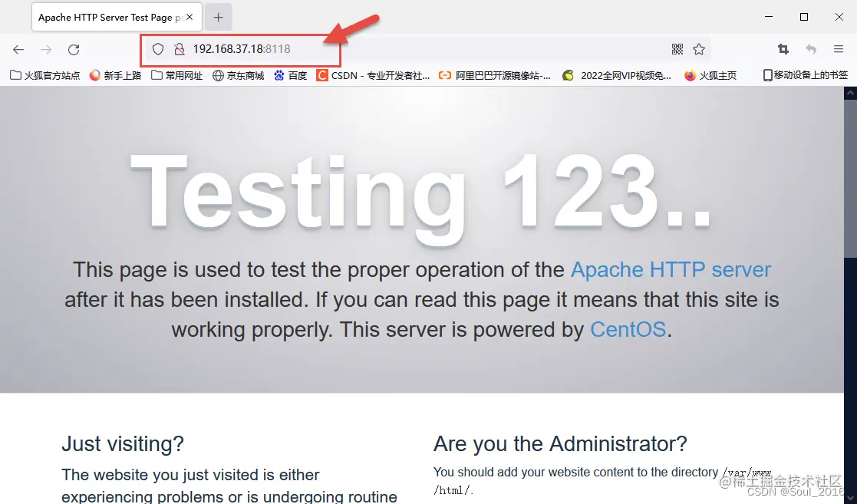Minimize the browser window
The image size is (857, 504).
coord(769,17)
